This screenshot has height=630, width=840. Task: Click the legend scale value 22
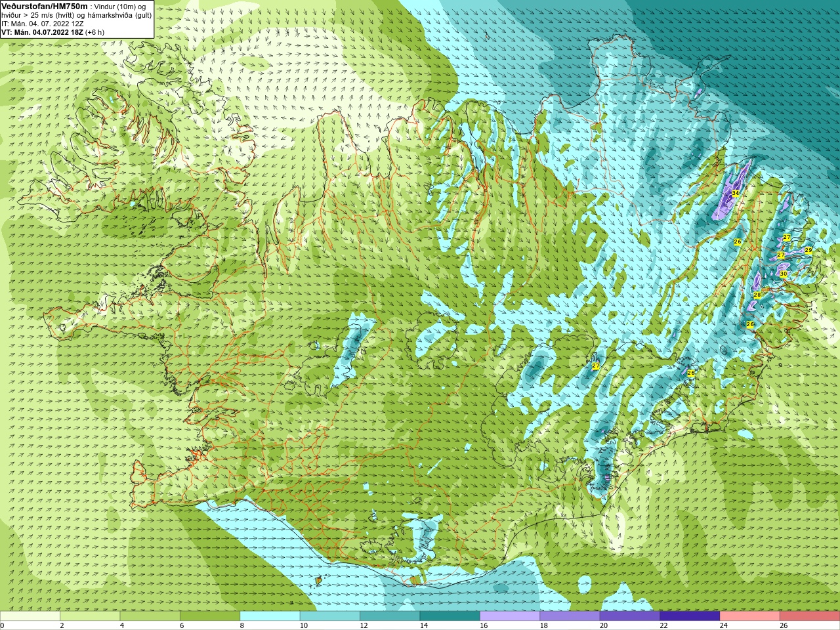[663, 625]
